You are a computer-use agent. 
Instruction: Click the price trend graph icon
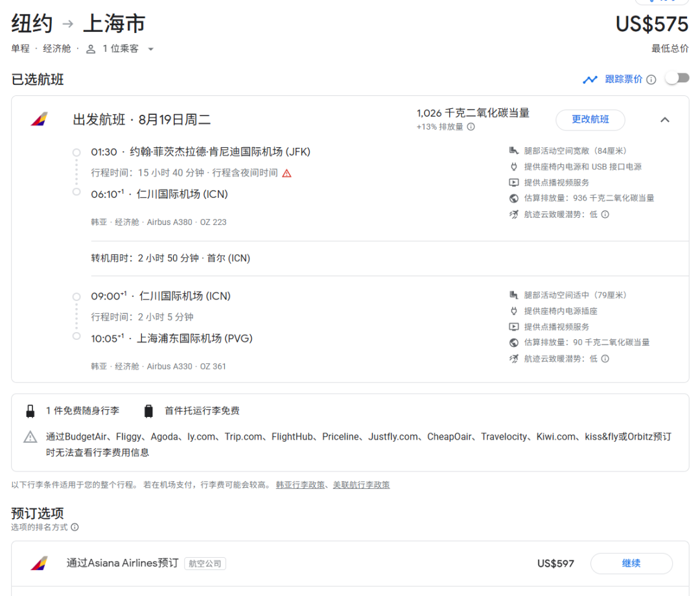pos(590,80)
